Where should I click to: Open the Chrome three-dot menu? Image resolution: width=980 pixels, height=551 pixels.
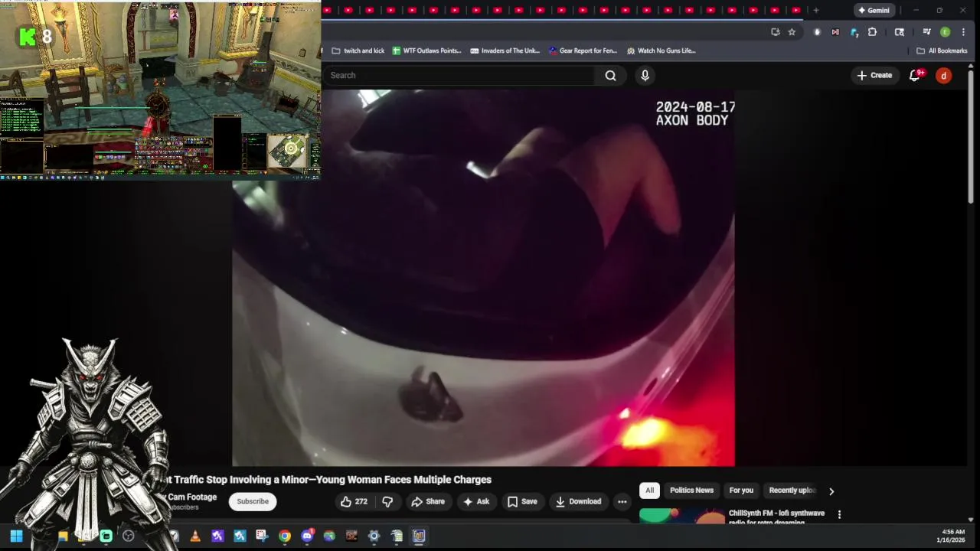coord(963,32)
